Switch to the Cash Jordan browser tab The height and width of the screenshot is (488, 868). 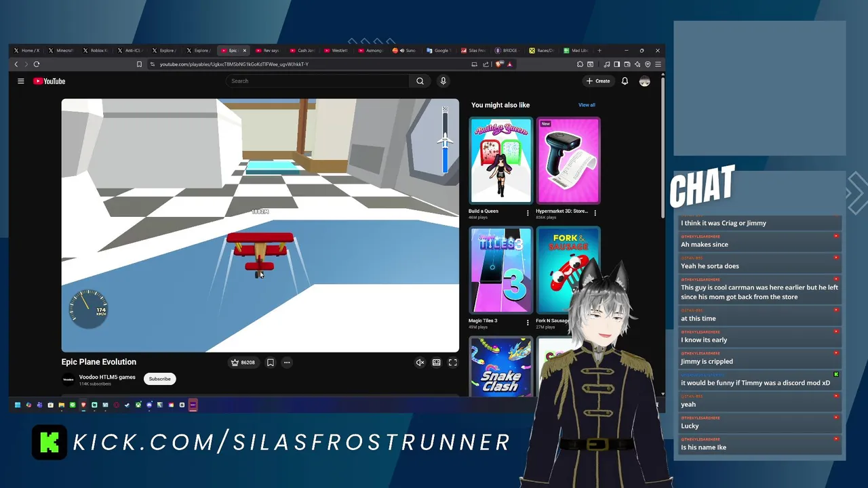[x=302, y=50]
